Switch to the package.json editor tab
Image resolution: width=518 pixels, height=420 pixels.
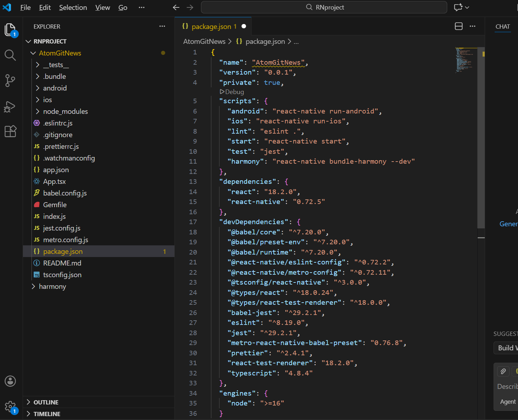pos(213,27)
